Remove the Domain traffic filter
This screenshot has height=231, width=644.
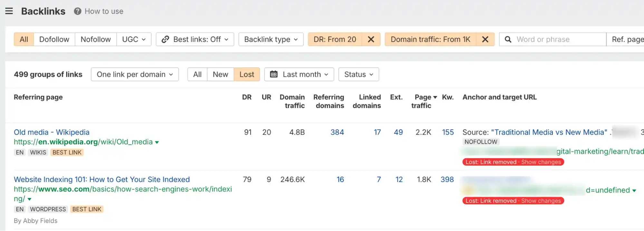(x=485, y=39)
